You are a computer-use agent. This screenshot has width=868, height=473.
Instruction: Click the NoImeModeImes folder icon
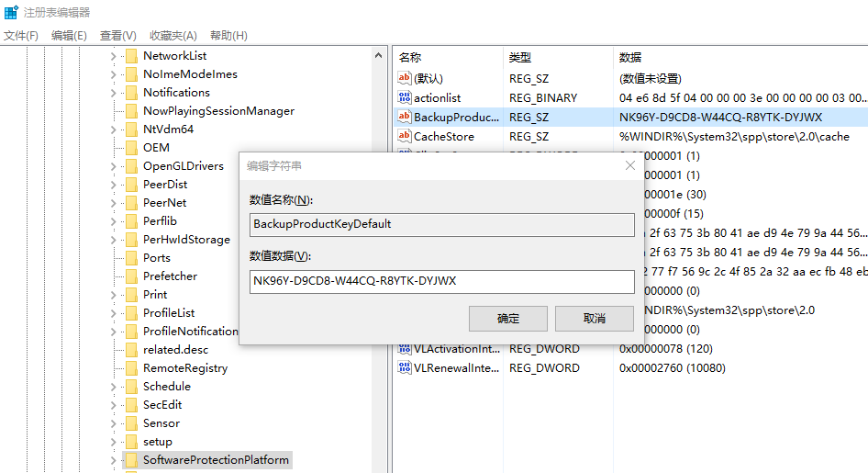pyautogui.click(x=131, y=74)
